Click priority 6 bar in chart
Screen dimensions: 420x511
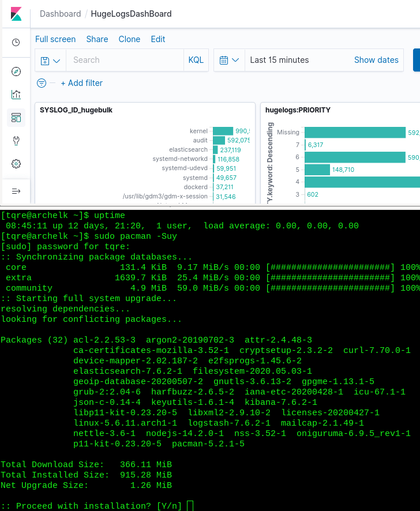tap(355, 157)
